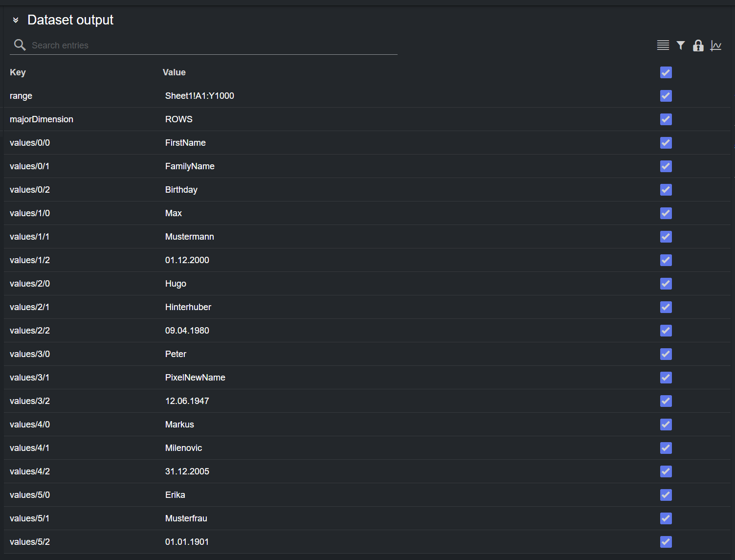Screen dimensions: 735x560
Task: Toggle the select-all checkbox in header row
Action: [x=666, y=72]
